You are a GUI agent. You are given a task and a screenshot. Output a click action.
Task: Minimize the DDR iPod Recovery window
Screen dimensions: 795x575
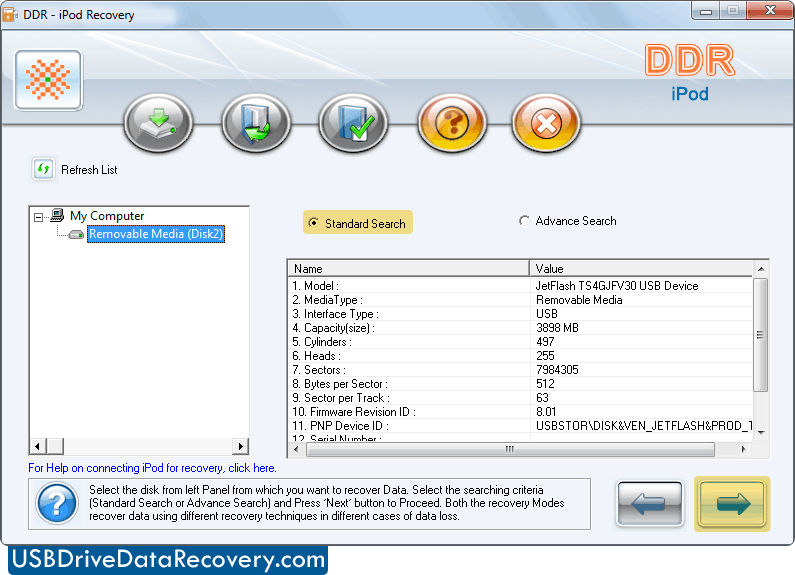[706, 11]
